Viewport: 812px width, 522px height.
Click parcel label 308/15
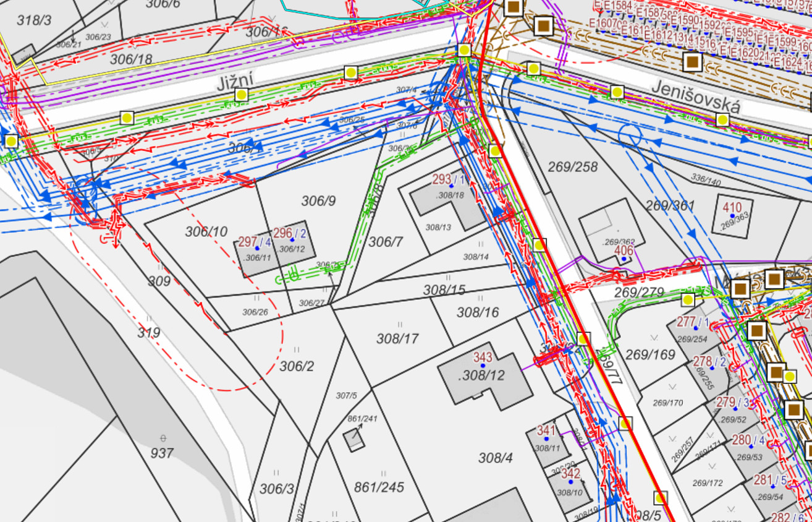444,289
